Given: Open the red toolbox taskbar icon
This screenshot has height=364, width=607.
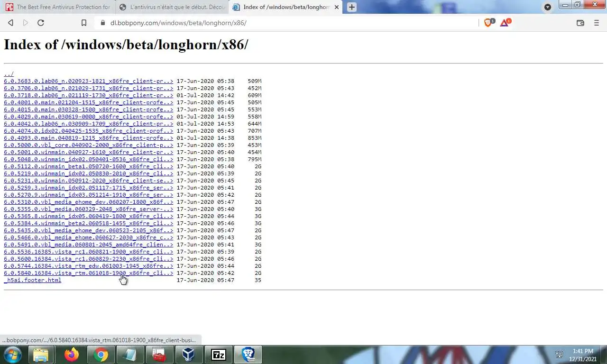Looking at the screenshot, I should coord(159,355).
